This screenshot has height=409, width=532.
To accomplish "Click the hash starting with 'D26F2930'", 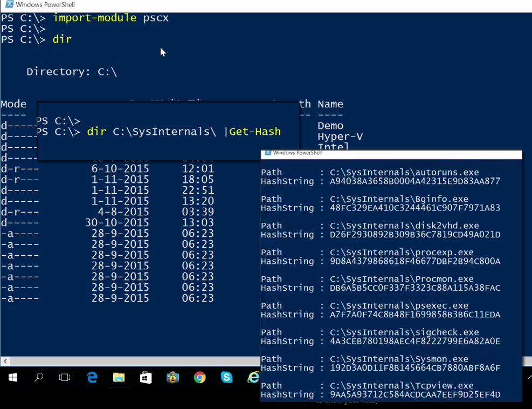I will tap(415, 234).
